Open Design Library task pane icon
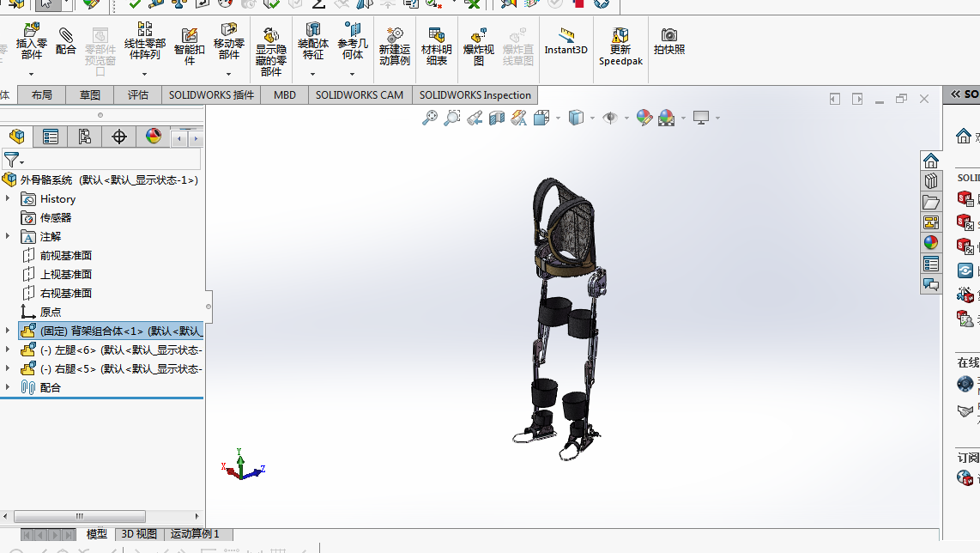This screenshot has width=980, height=553. click(x=930, y=181)
